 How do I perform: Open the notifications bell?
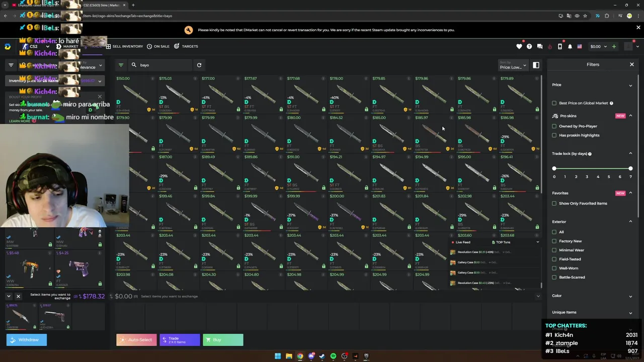[x=570, y=46]
